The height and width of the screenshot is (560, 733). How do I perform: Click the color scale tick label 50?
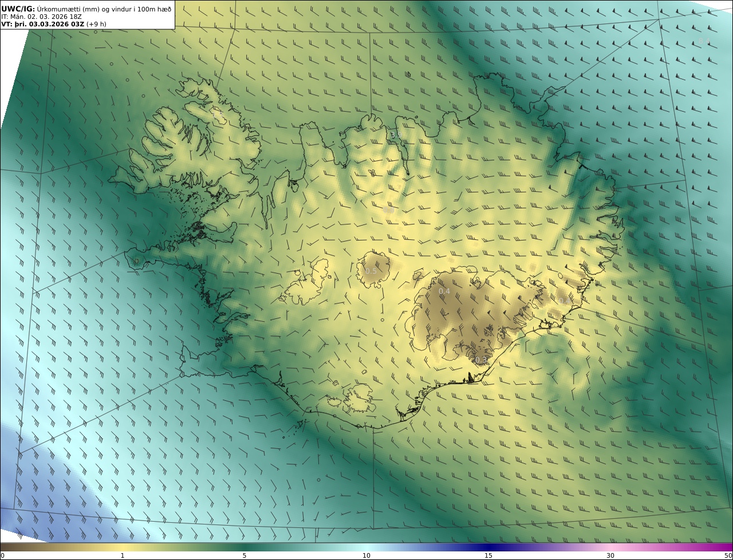[728, 555]
